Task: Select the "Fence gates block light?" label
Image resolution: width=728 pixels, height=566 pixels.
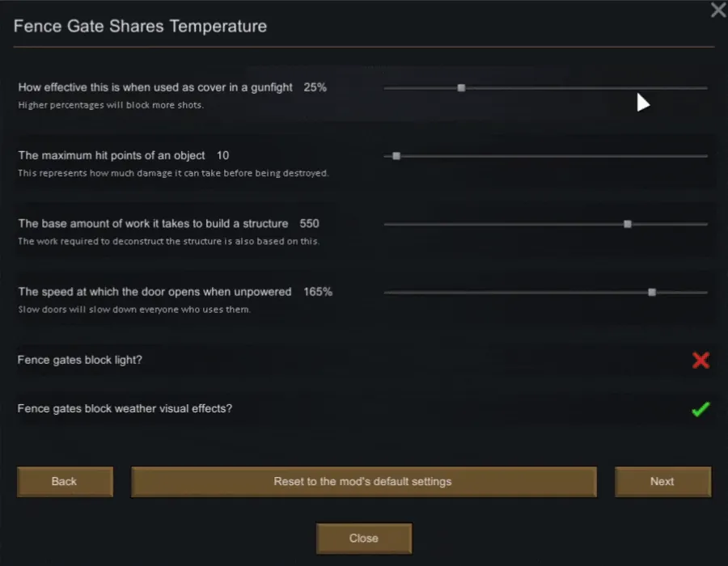Action: (80, 360)
